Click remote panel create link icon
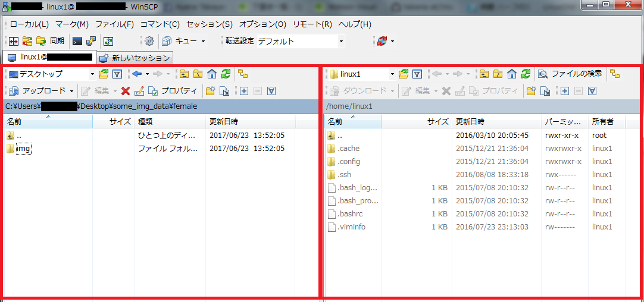The image size is (644, 302). click(545, 91)
